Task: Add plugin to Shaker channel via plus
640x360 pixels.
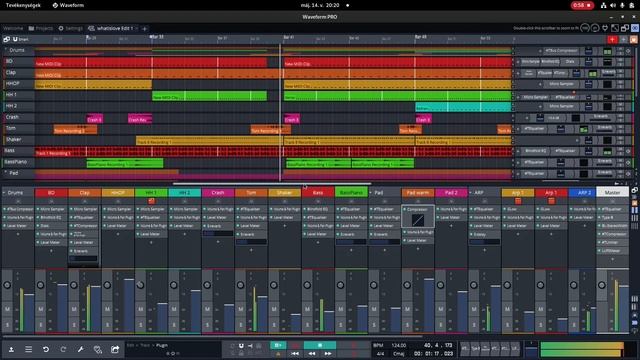Action: [284, 226]
